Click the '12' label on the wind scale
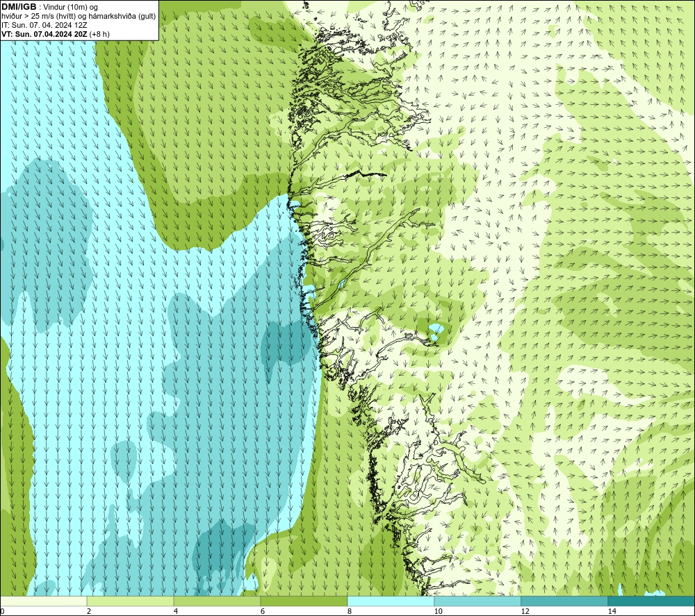 525,611
